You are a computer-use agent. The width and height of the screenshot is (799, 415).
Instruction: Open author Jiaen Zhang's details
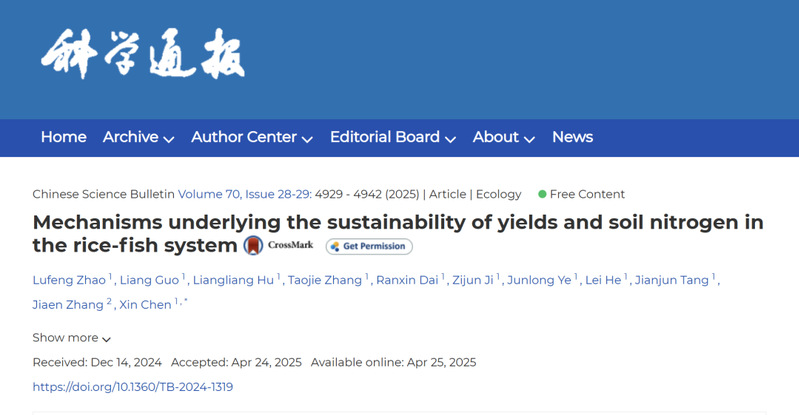pos(68,305)
